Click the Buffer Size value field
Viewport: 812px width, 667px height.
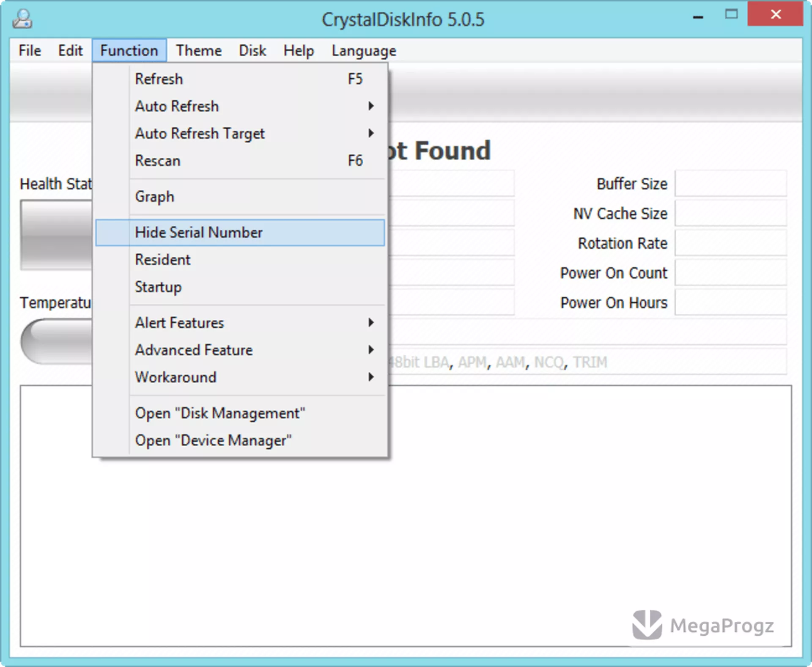730,184
